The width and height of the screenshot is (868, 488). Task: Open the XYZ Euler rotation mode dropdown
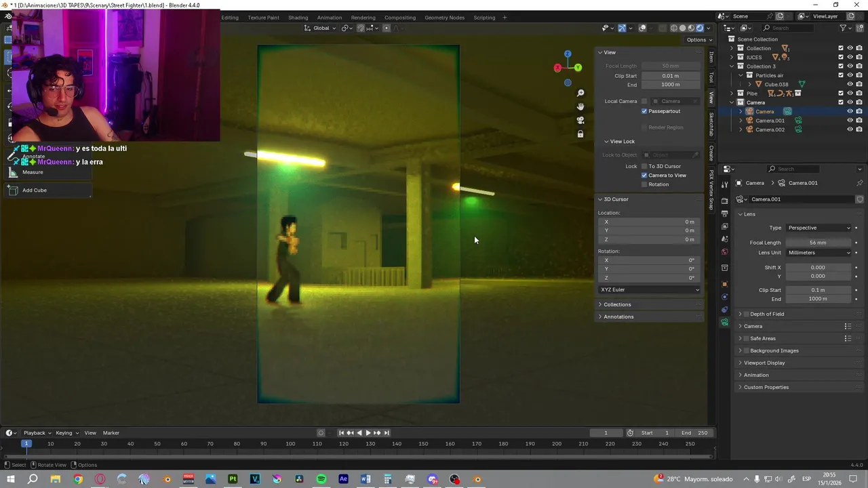pyautogui.click(x=650, y=289)
